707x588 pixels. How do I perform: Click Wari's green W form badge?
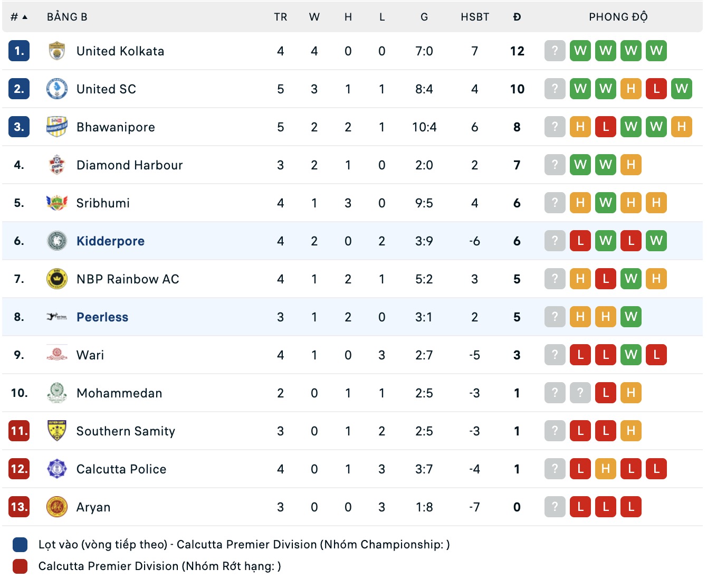tap(630, 355)
